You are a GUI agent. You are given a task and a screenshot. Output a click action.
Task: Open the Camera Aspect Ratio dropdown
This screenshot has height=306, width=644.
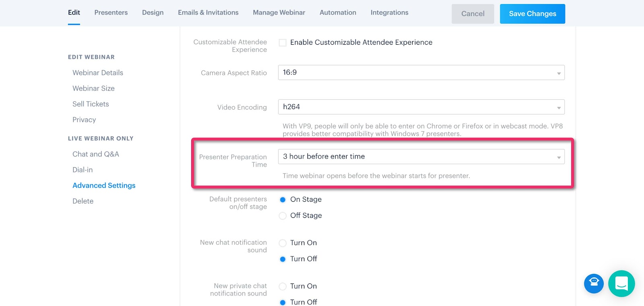click(x=421, y=72)
